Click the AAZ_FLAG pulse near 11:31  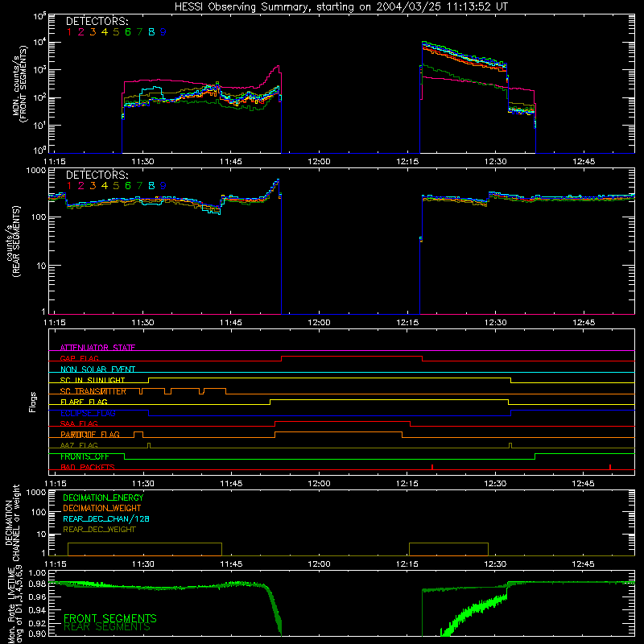click(x=149, y=445)
